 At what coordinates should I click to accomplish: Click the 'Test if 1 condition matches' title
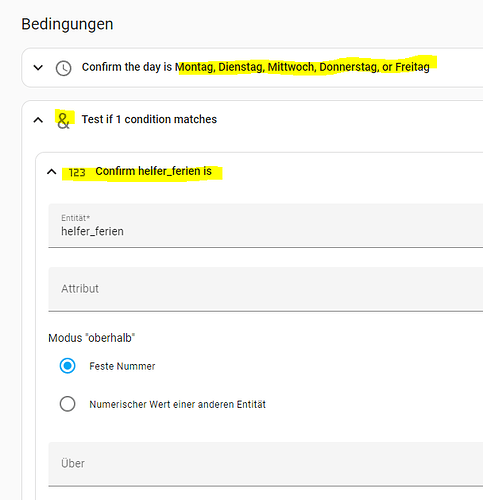click(149, 119)
